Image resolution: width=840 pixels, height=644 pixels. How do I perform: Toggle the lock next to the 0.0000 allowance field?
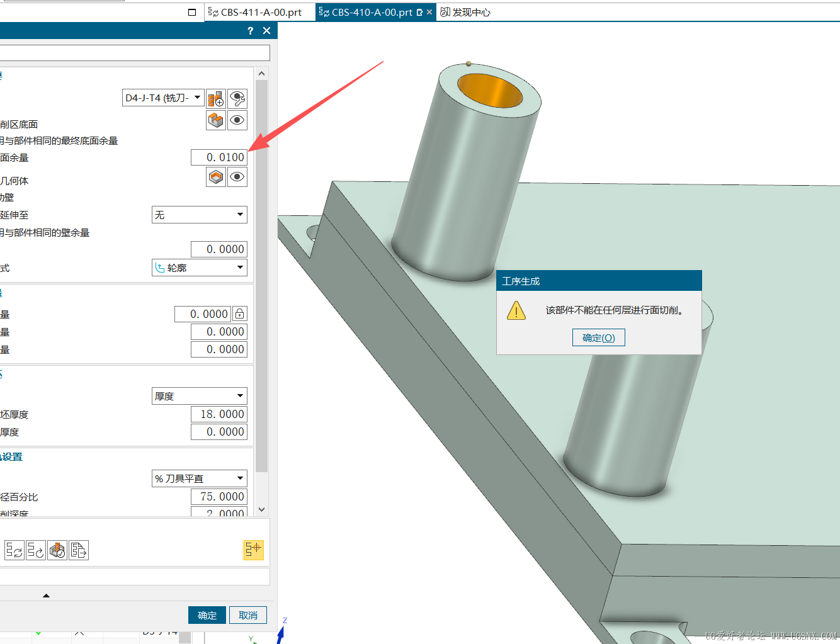(240, 314)
